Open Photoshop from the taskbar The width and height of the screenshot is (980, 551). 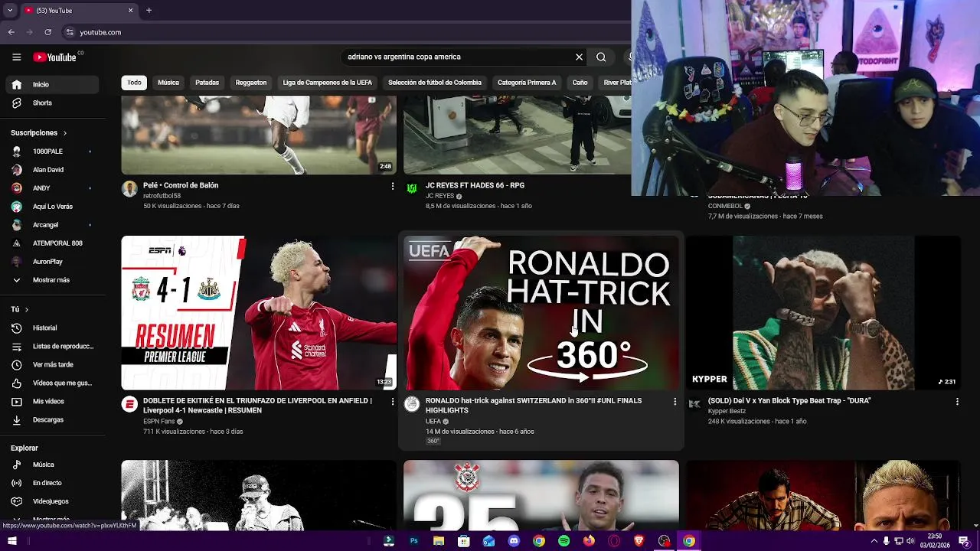click(x=413, y=541)
